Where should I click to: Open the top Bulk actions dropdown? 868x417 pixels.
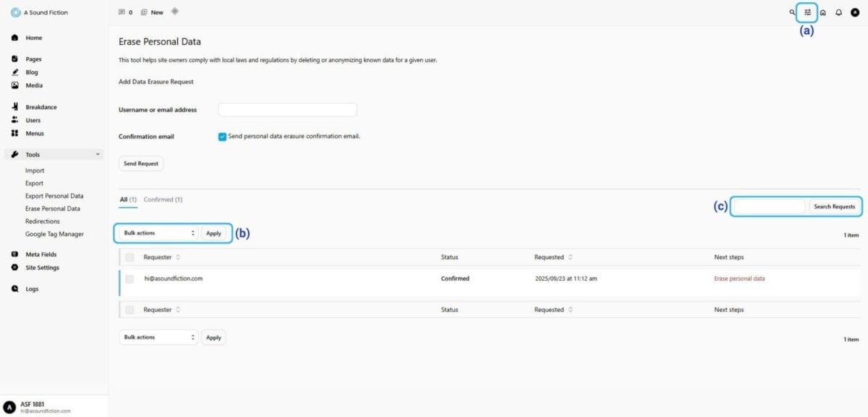click(158, 233)
